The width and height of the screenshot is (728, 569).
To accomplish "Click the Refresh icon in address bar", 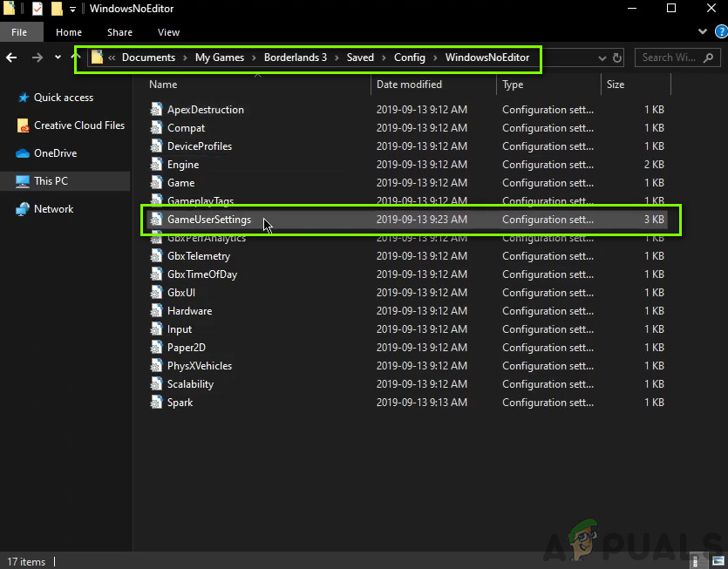I will 617,58.
